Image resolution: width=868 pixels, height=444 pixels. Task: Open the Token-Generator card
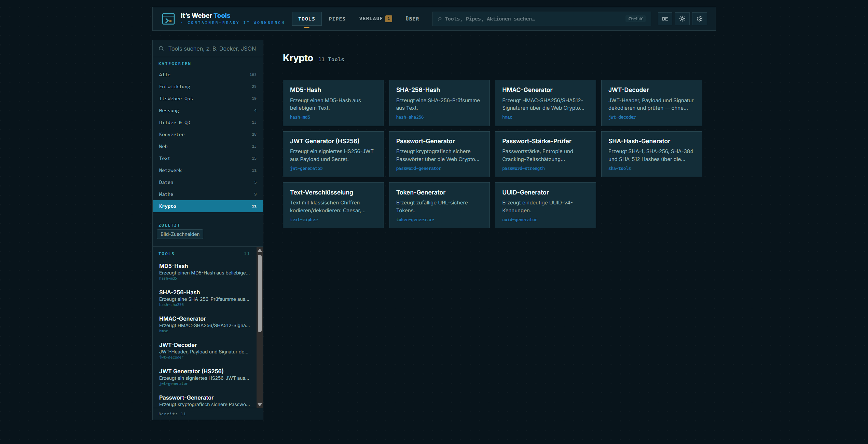click(439, 205)
